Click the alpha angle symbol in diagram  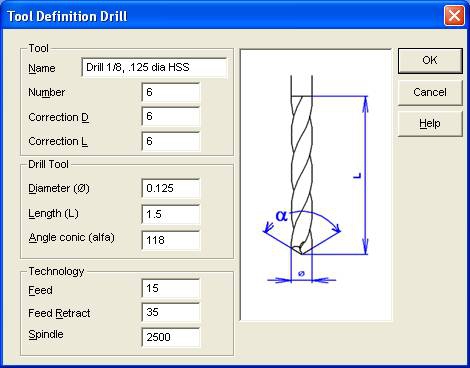(x=282, y=216)
